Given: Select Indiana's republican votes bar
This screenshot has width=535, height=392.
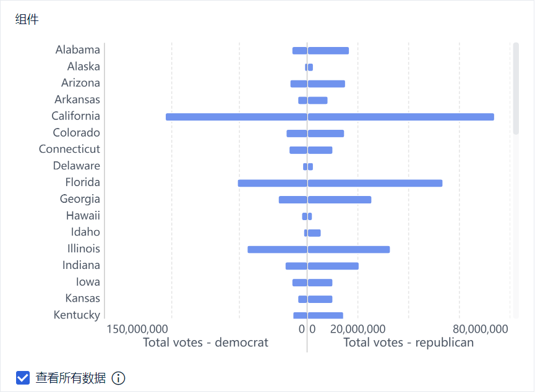Looking at the screenshot, I should tap(333, 266).
